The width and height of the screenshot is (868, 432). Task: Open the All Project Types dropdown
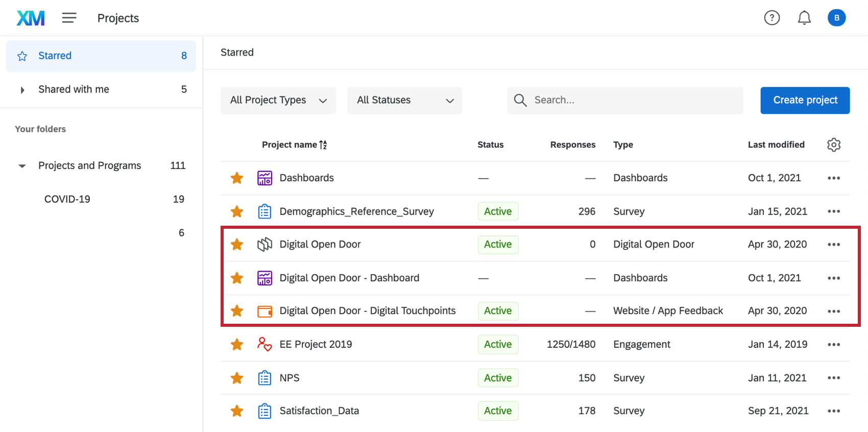[x=278, y=100]
